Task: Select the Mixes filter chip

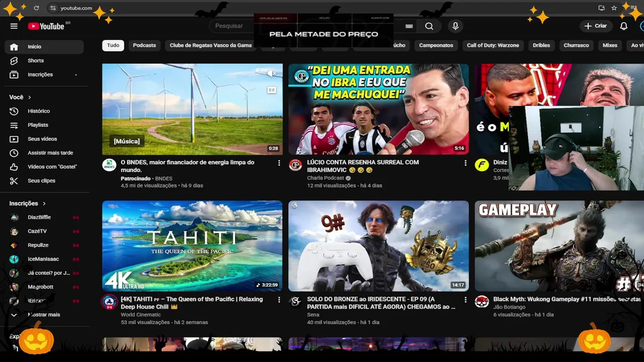Action: pos(610,46)
